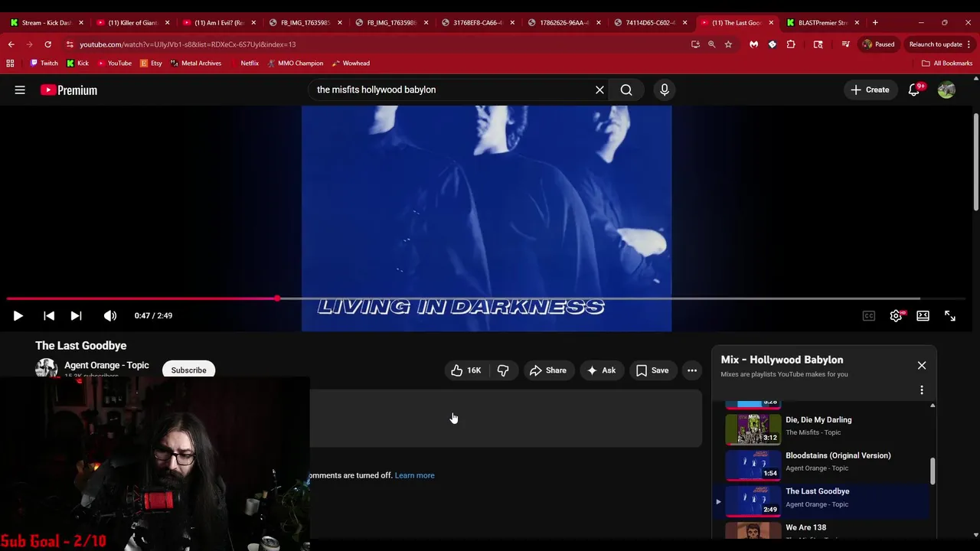Open Die, Die My Darling thumbnail
This screenshot has width=980, height=551.
pos(753,429)
